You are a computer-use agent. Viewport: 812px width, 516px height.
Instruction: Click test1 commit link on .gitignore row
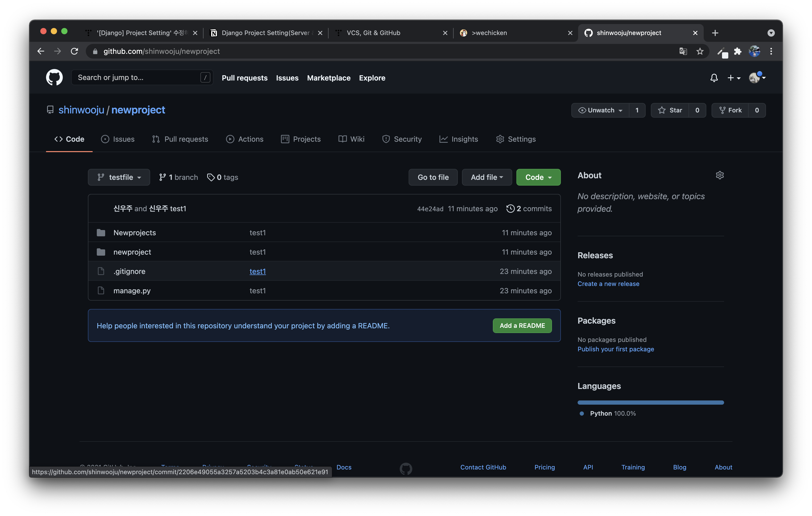click(258, 271)
